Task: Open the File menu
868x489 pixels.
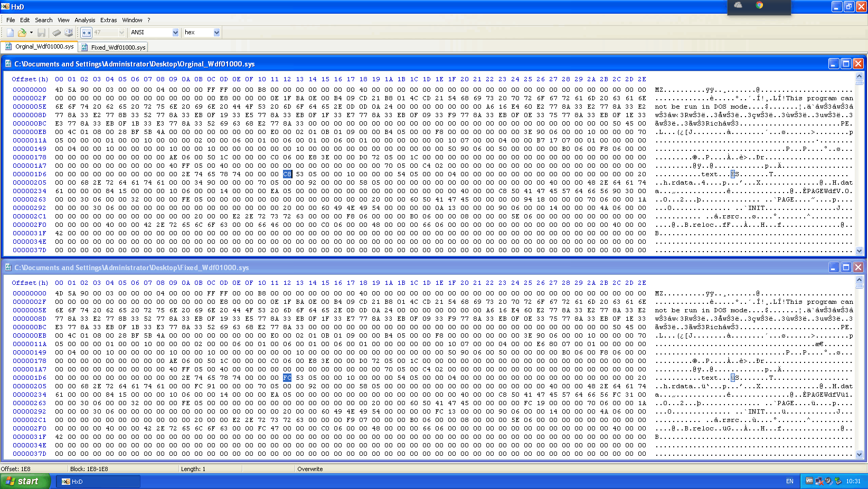Action: pos(11,20)
